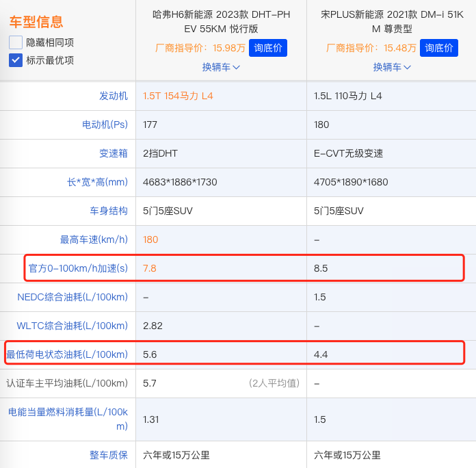
Task: Open the 最低荷电状态油耗 parameter link
Action: click(67, 354)
